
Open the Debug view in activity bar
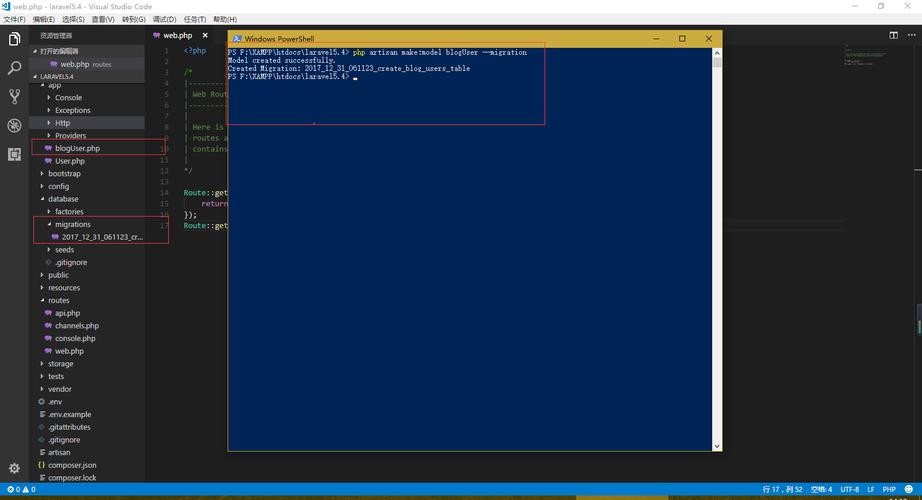14,125
